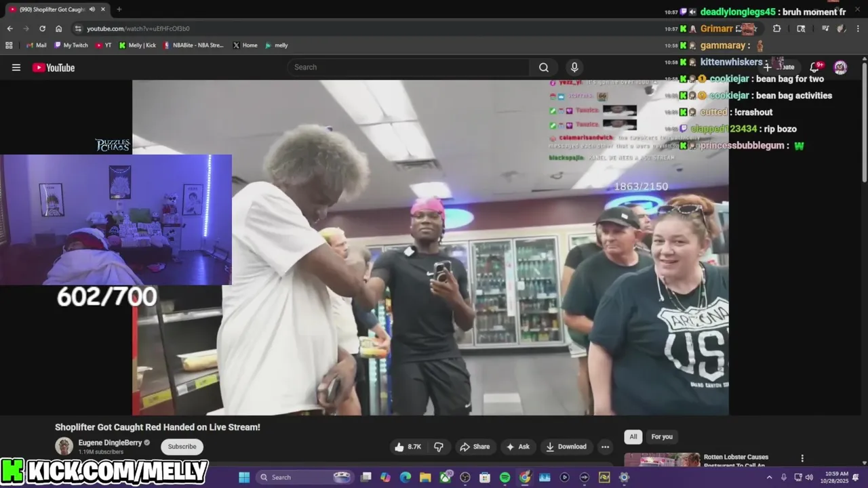
Task: Click the browser address bar URL
Action: point(138,28)
